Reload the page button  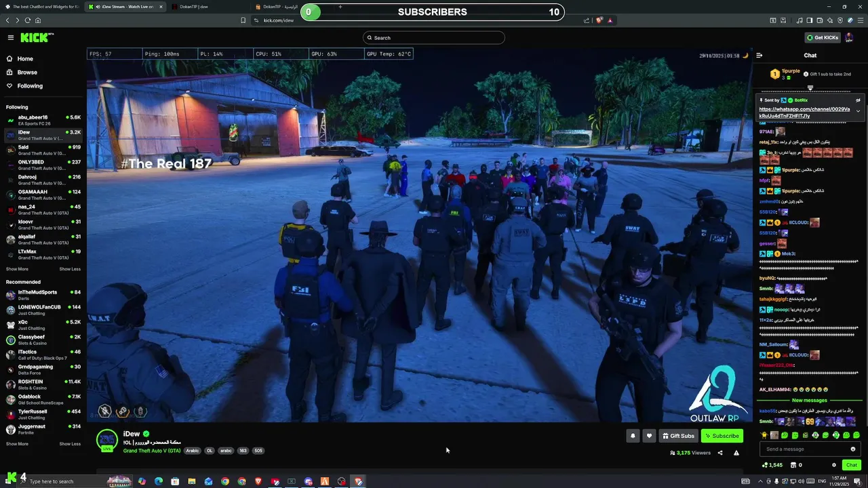(x=28, y=20)
